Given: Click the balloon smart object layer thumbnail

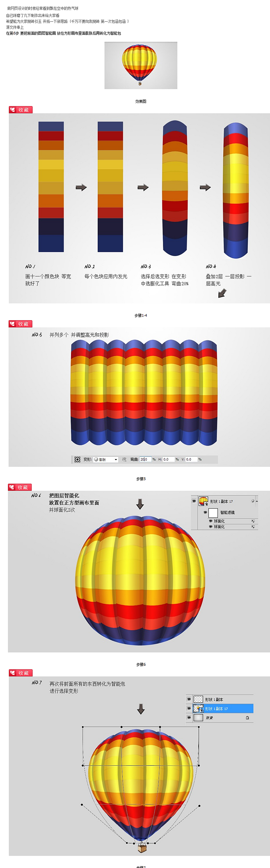Looking at the screenshot, I should coord(203,501).
